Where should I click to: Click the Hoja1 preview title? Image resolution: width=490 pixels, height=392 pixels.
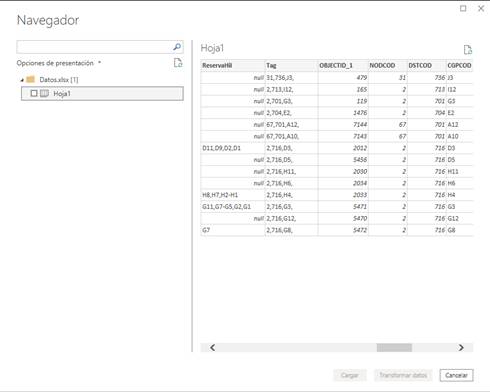pyautogui.click(x=212, y=48)
